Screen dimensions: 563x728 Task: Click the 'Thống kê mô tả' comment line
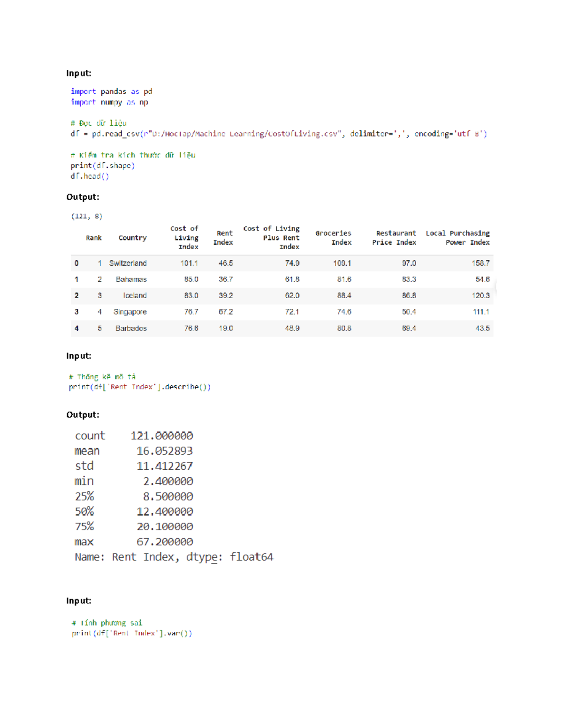pyautogui.click(x=102, y=377)
